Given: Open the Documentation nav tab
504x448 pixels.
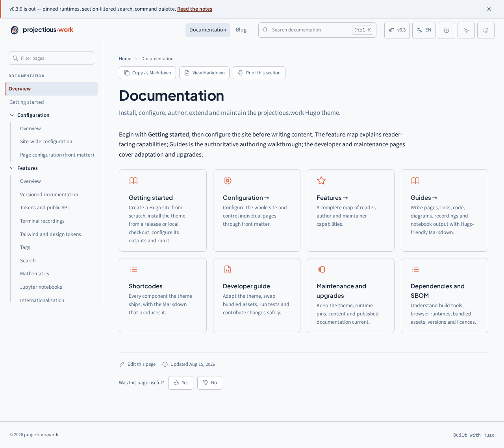Looking at the screenshot, I should click(x=208, y=30).
